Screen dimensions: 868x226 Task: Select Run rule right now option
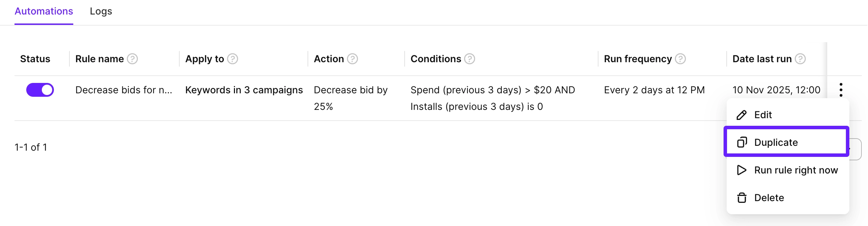[796, 170]
